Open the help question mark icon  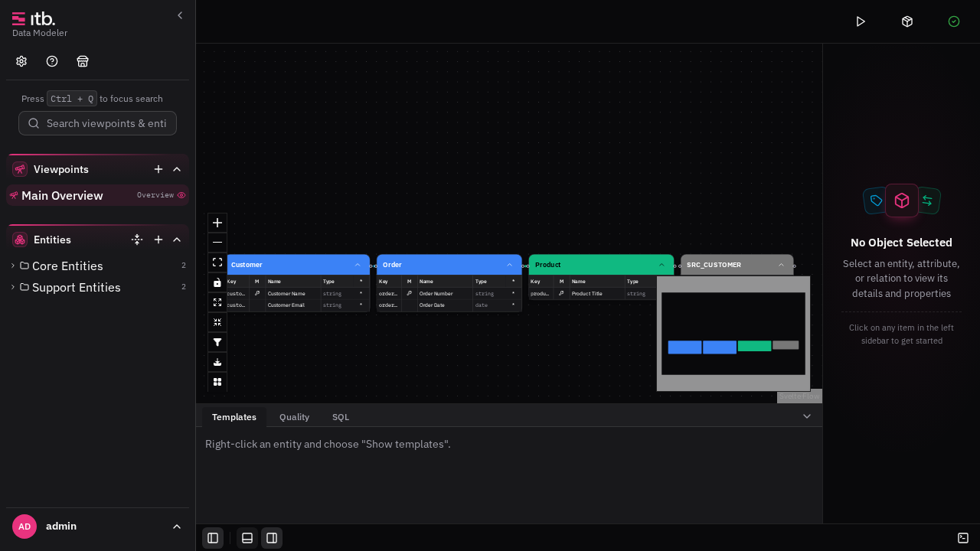coord(52,61)
